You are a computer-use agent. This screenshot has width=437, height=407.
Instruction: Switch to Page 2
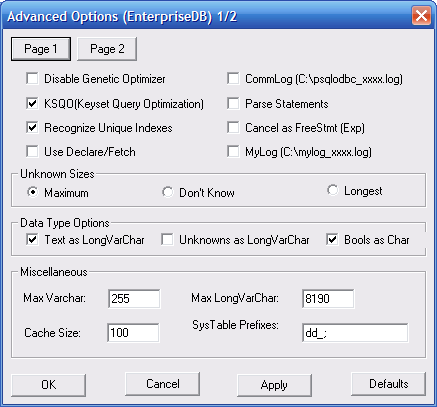[x=107, y=49]
